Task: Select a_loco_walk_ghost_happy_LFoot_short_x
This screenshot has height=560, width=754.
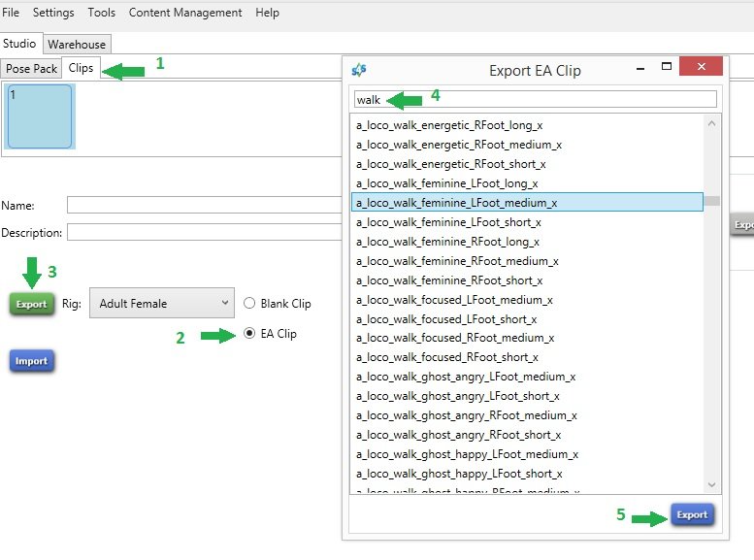Action: [527, 474]
